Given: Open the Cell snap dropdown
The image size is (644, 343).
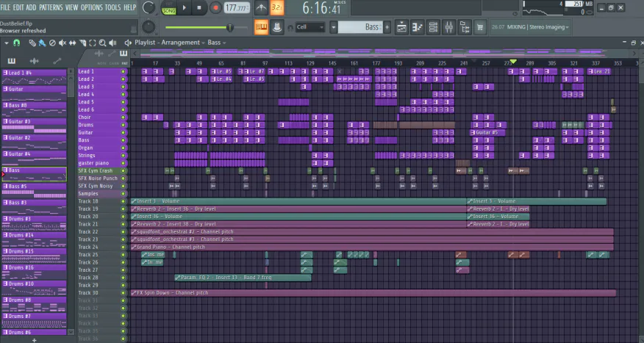Looking at the screenshot, I should tap(310, 27).
